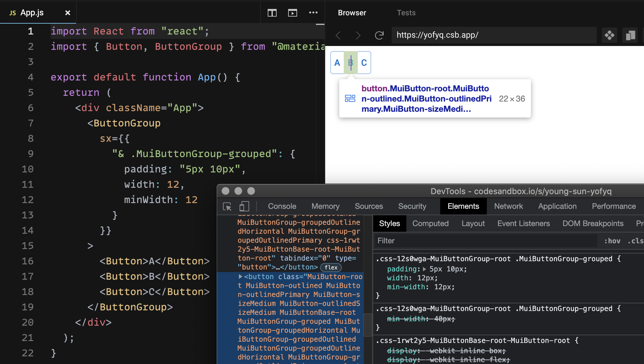Image resolution: width=644 pixels, height=364 pixels.
Task: Collapse the selected button DOM node
Action: 240,277
